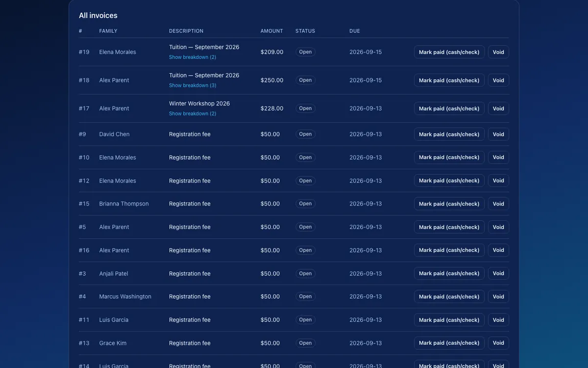Mark Marcus Washington's invoice #4 paid
Image resolution: width=588 pixels, height=368 pixels.
tap(449, 297)
